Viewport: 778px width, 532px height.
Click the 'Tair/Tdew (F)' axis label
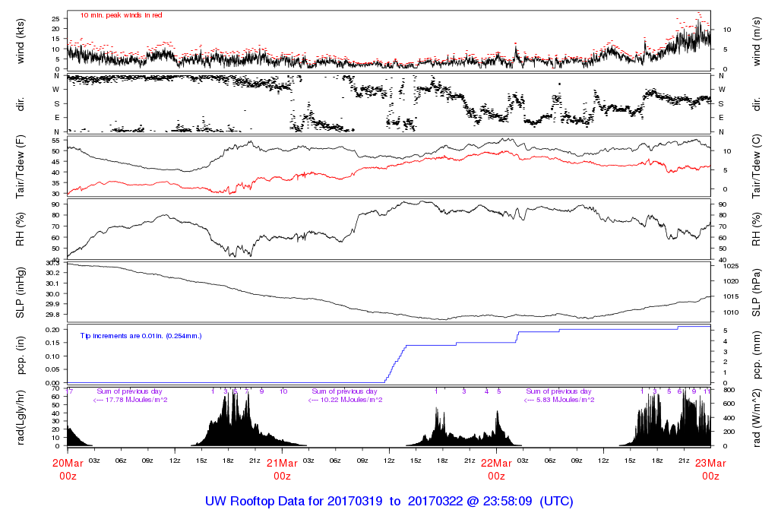click(x=21, y=166)
